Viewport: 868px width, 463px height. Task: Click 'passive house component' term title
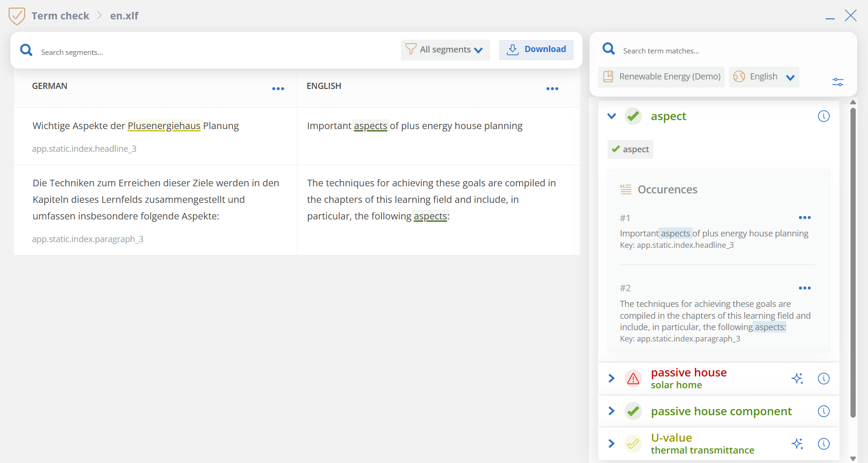tap(721, 411)
